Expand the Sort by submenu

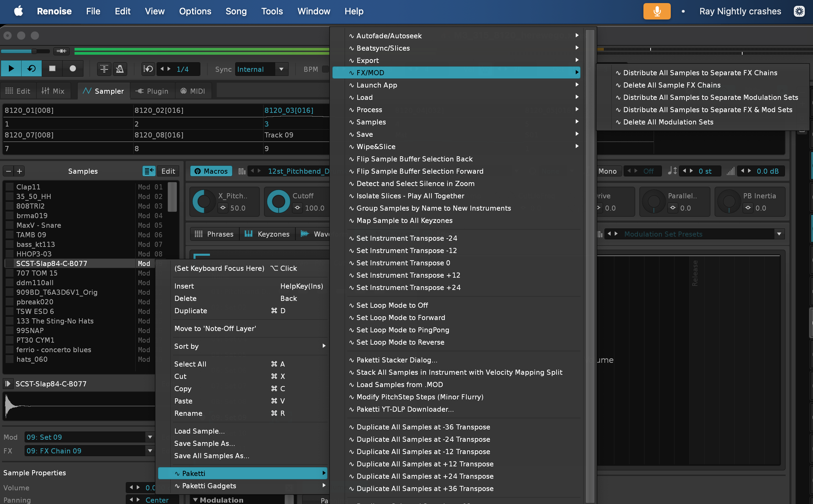250,346
